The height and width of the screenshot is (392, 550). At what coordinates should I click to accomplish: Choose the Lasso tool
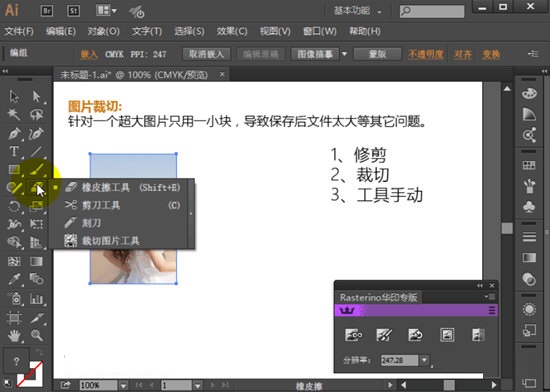(x=36, y=114)
